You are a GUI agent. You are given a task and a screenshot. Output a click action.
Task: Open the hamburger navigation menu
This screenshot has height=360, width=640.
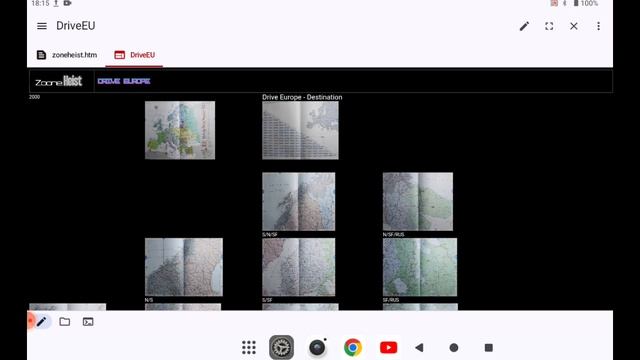click(x=42, y=26)
